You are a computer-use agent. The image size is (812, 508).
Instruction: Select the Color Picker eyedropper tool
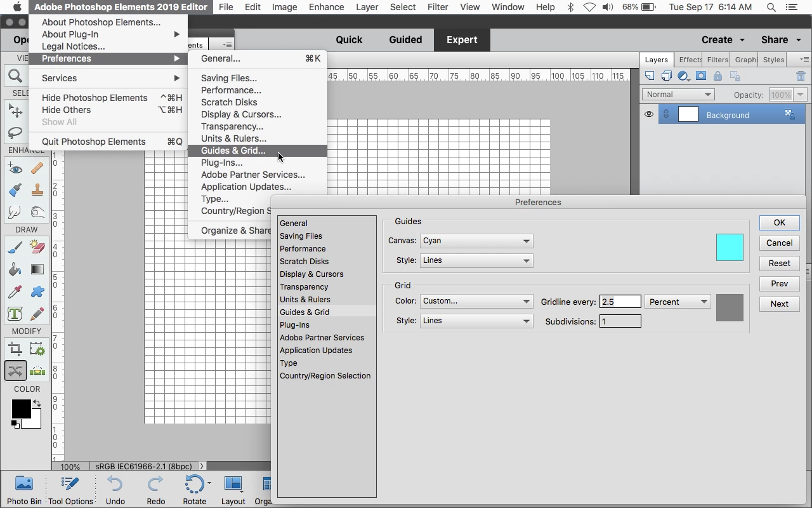point(15,291)
